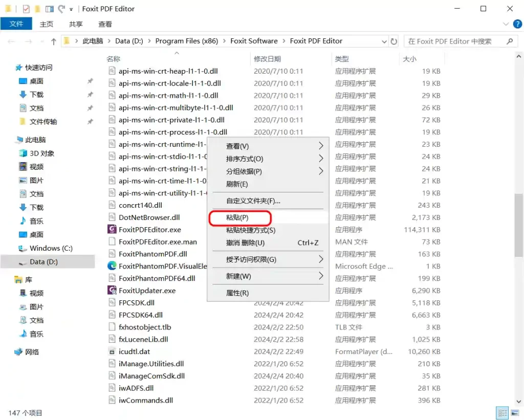This screenshot has height=420, width=524.
Task: Click the search magnifier icon
Action: point(509,41)
